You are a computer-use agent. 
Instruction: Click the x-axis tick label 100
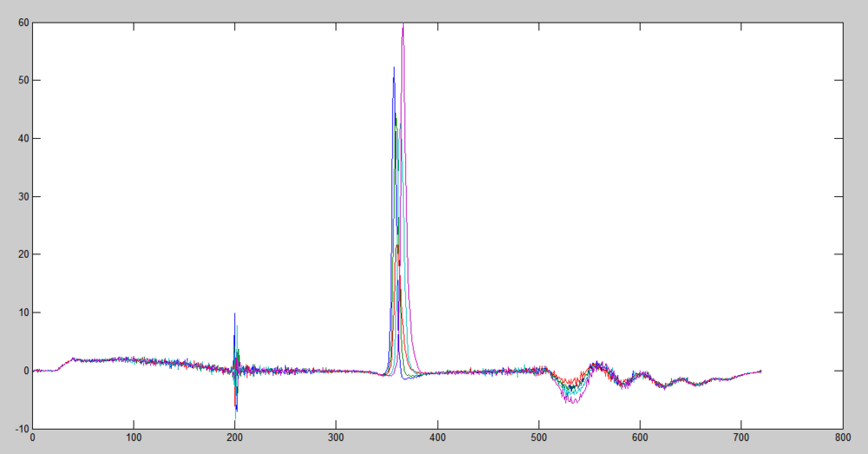[x=133, y=438]
